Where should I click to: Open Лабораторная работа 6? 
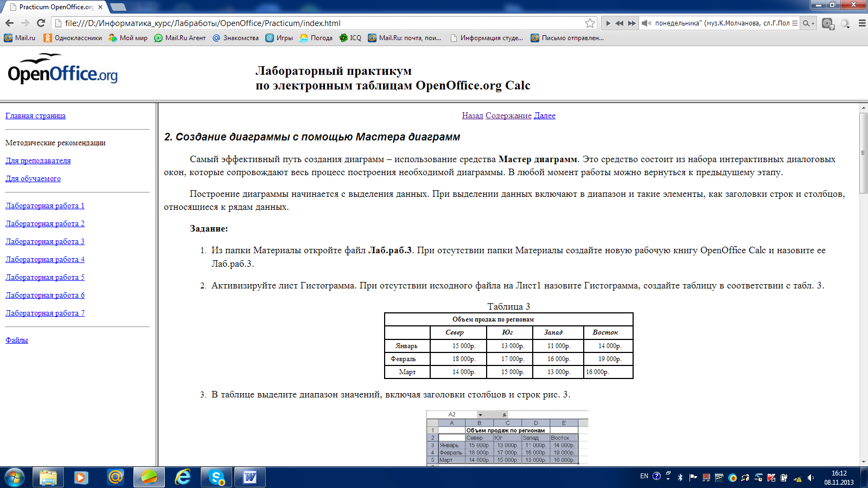click(45, 295)
